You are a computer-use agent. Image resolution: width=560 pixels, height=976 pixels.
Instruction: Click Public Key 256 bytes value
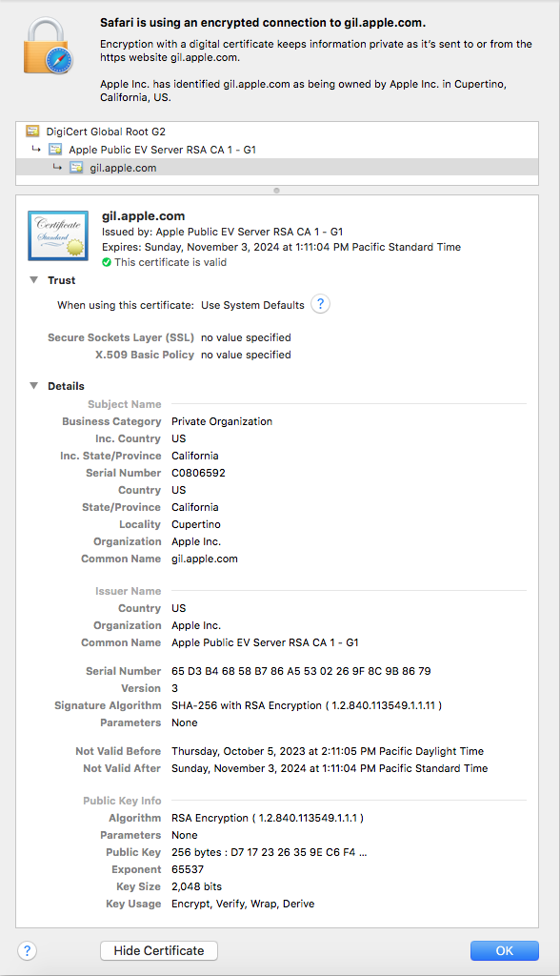point(270,852)
